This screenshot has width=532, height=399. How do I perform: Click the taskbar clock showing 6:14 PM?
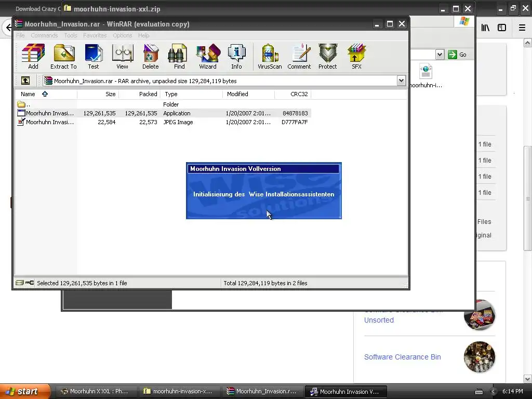(512, 391)
